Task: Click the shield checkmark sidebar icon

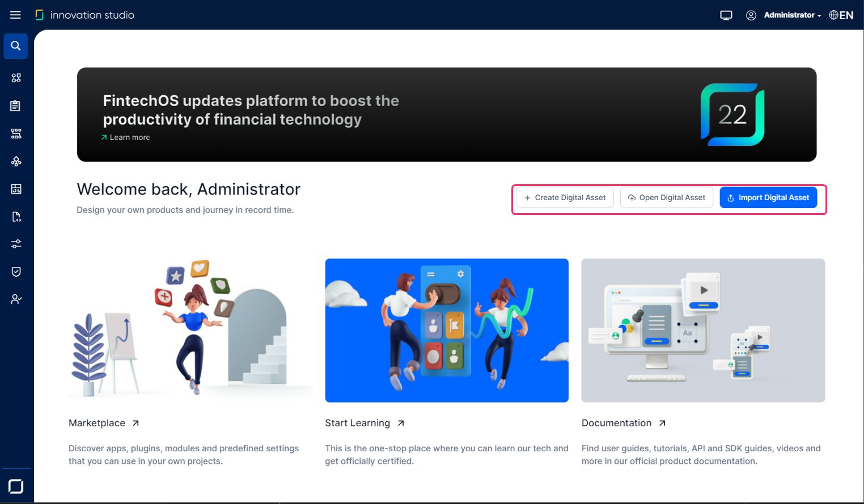Action: coord(16,272)
